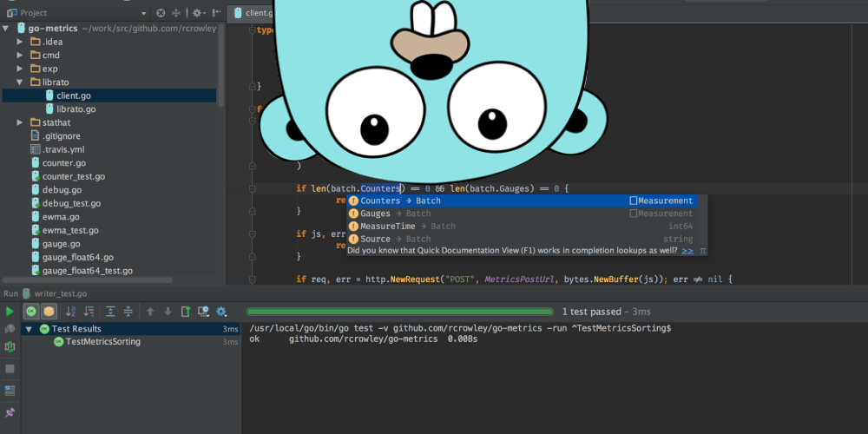868x434 pixels.
Task: Switch to the client.go editor tab
Action: click(253, 13)
